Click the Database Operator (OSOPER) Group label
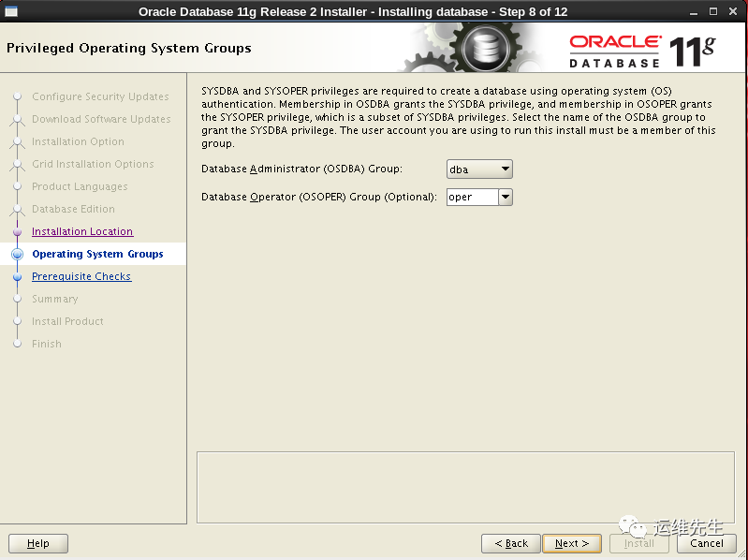This screenshot has height=560, width=748. (x=319, y=197)
